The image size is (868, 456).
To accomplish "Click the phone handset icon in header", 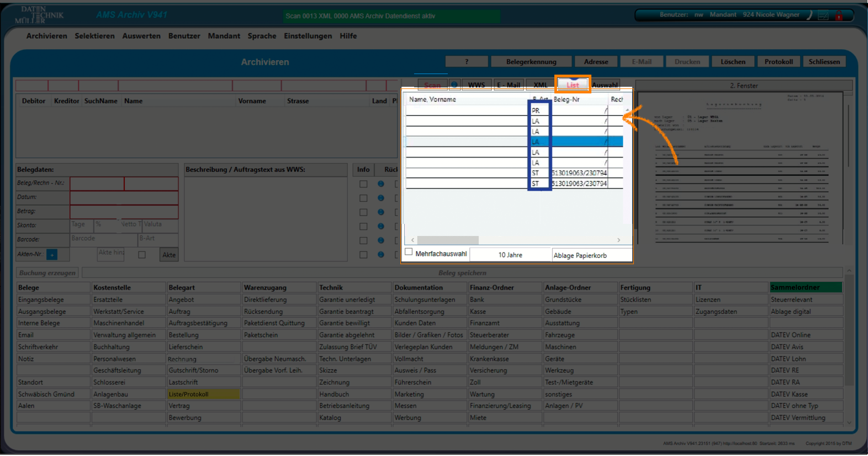I will pos(809,15).
